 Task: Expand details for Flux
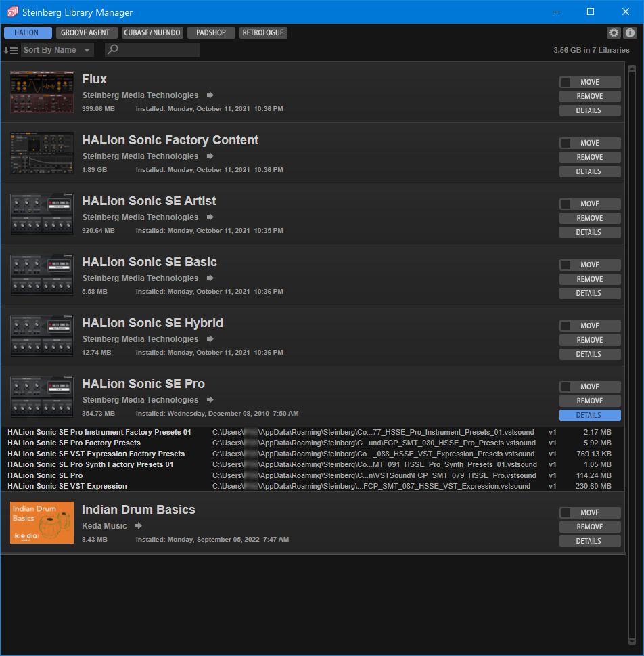pos(590,110)
